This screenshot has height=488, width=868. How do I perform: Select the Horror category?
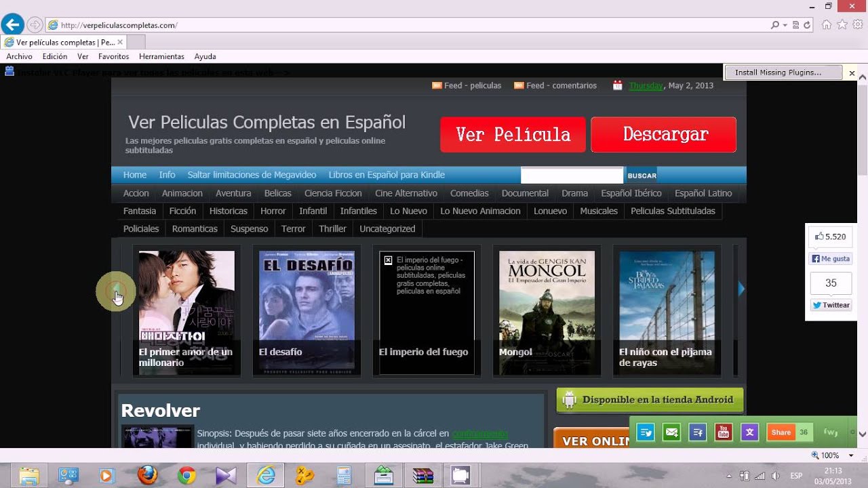coord(273,211)
